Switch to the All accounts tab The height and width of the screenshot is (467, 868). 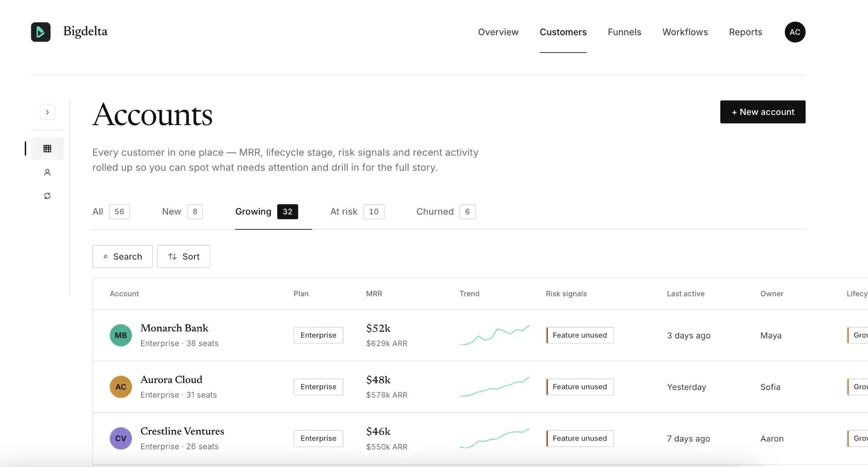[x=111, y=212]
